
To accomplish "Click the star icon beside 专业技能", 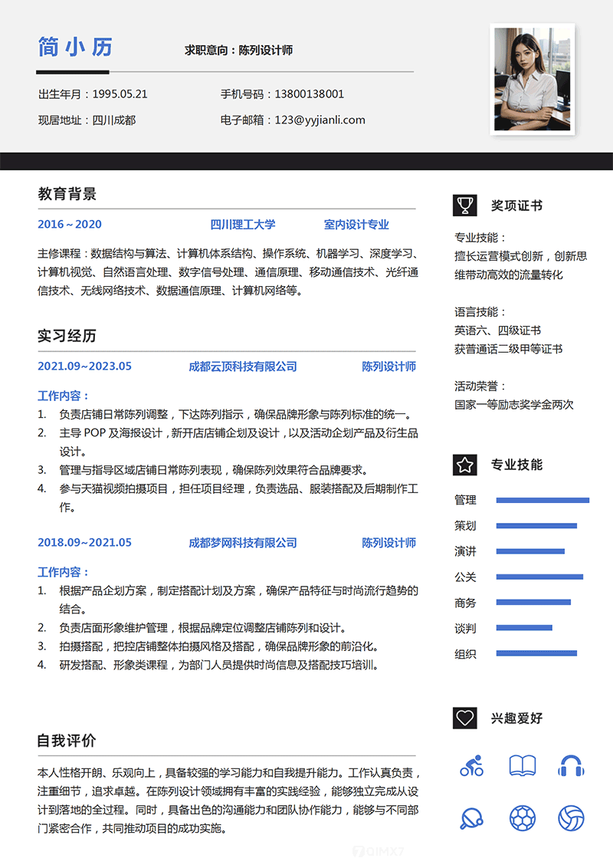I will [464, 465].
